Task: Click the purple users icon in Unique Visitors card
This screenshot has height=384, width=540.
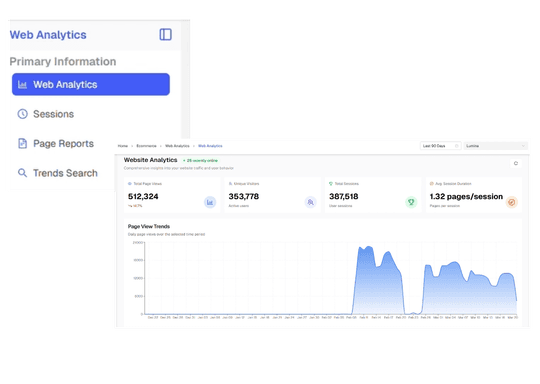Action: pos(310,202)
